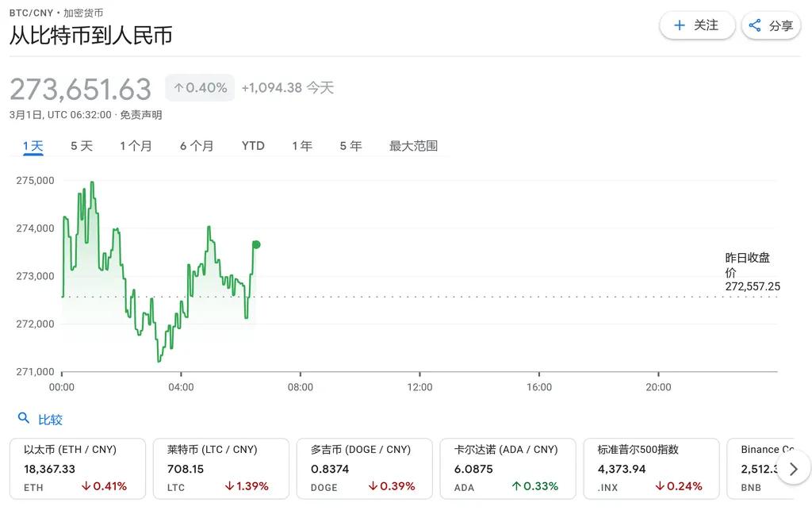
Task: Show the 6 个月 chart range
Action: [197, 146]
